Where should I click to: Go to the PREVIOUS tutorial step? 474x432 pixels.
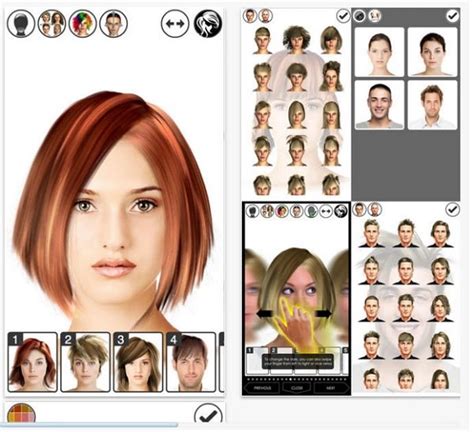coord(262,388)
